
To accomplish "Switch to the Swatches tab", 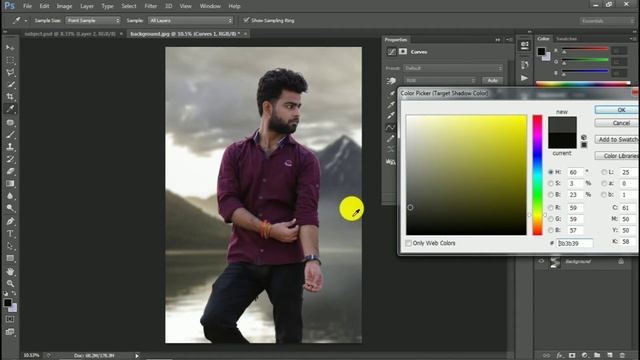I will [566, 39].
